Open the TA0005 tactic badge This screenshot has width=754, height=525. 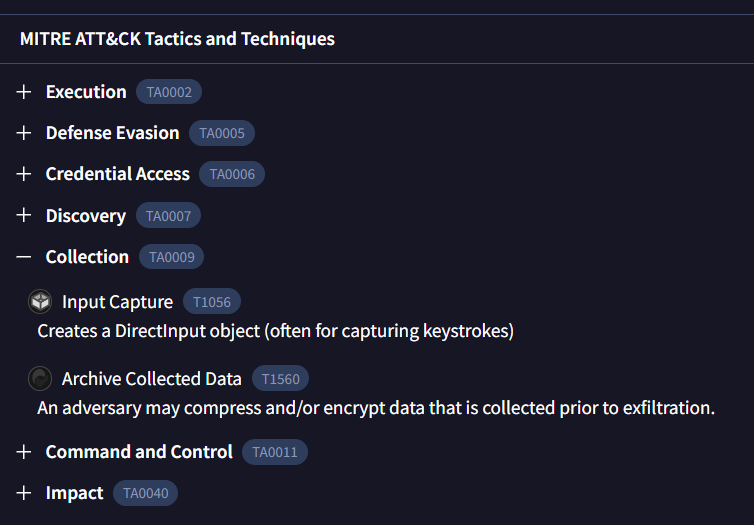tap(222, 133)
